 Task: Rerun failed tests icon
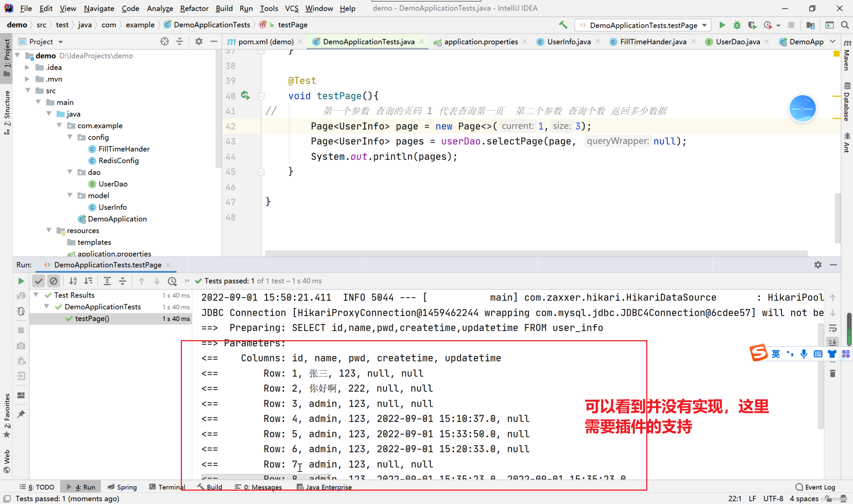coord(21,296)
